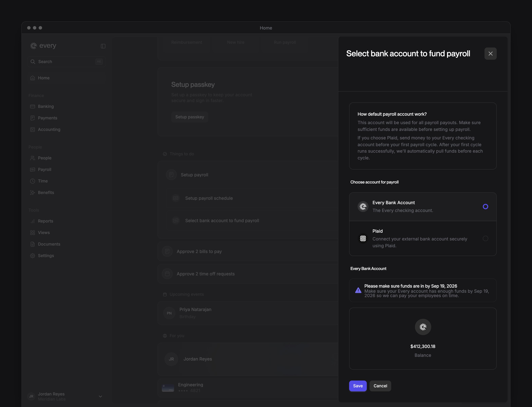This screenshot has width=532, height=407.
Task: Collapse the sidebar with panel toggle icon
Action: tap(103, 46)
